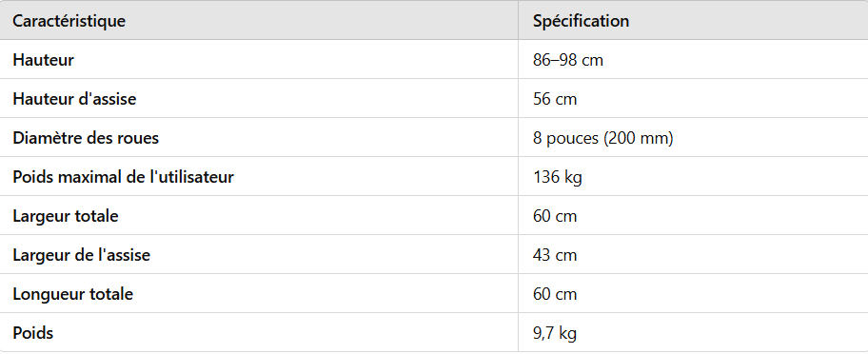Viewport: 868px width, 354px height.
Task: Click the Spécification column header
Action: point(581,21)
